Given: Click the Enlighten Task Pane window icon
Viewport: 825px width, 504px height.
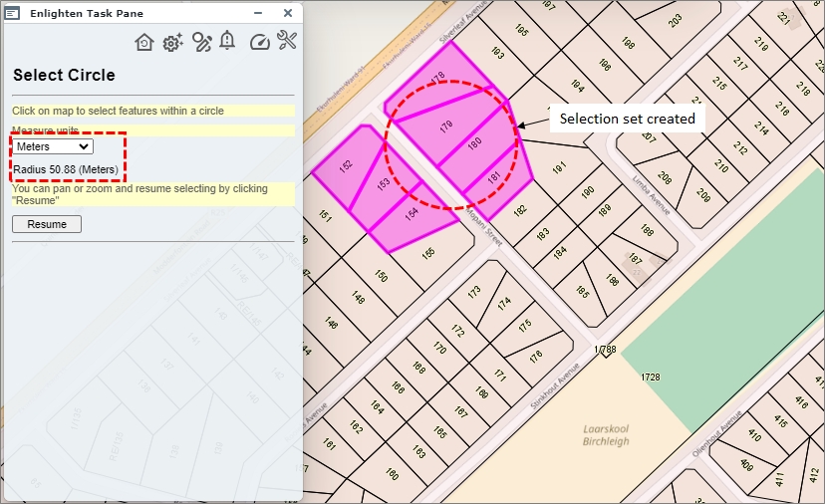Looking at the screenshot, I should (x=13, y=13).
